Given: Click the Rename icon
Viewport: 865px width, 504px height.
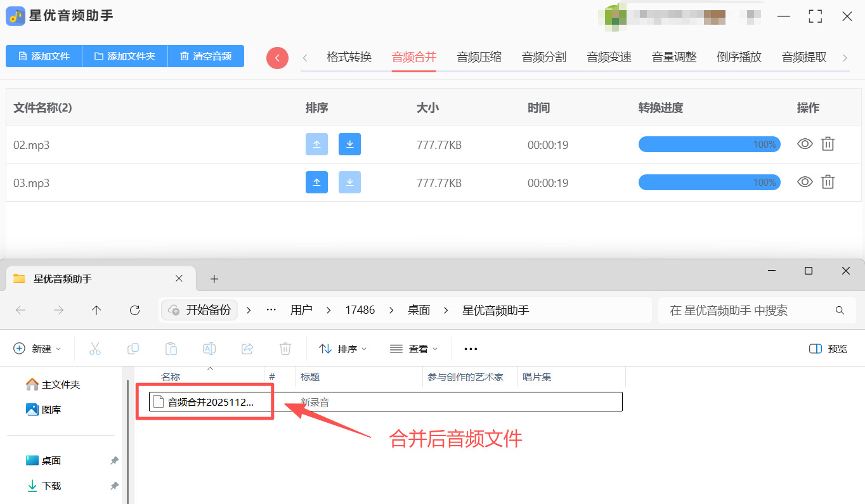Looking at the screenshot, I should point(209,349).
